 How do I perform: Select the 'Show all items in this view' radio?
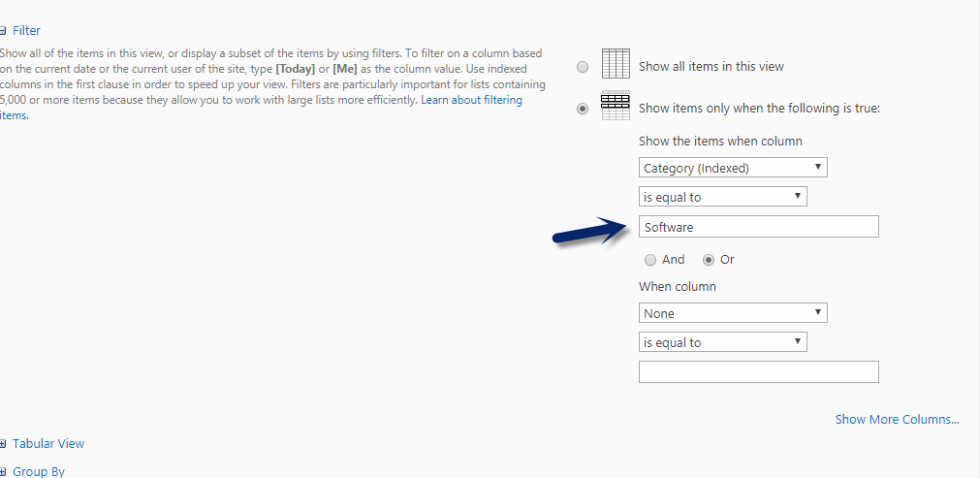(583, 67)
